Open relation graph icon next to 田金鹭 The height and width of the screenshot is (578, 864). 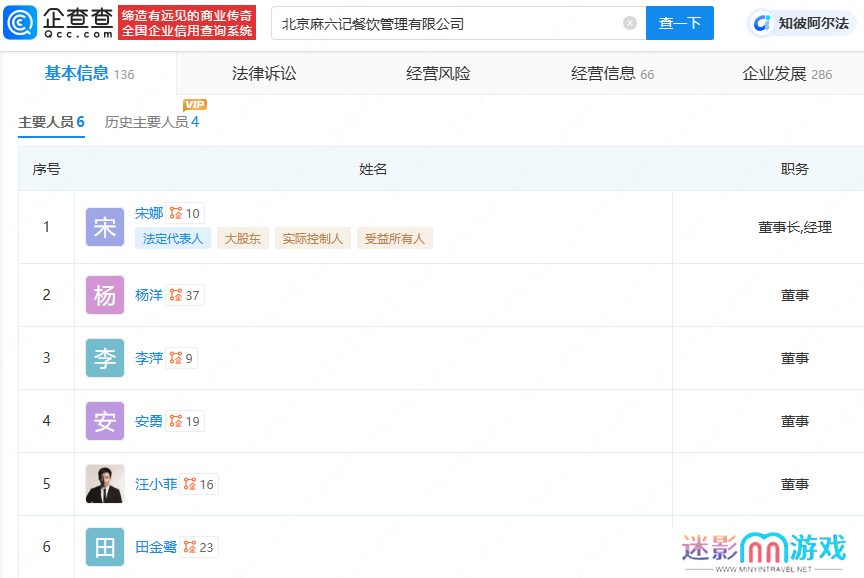pos(190,547)
